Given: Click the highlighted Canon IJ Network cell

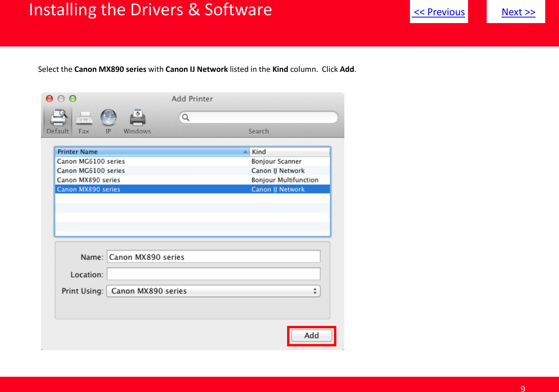Looking at the screenshot, I should point(278,189).
